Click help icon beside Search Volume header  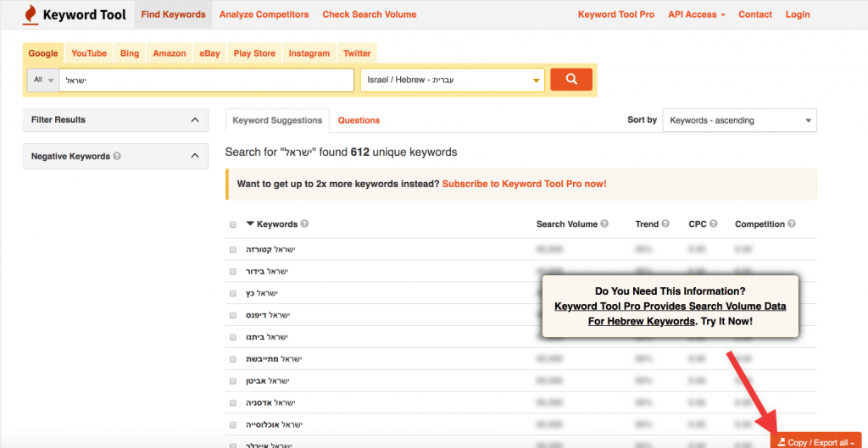[x=604, y=224]
